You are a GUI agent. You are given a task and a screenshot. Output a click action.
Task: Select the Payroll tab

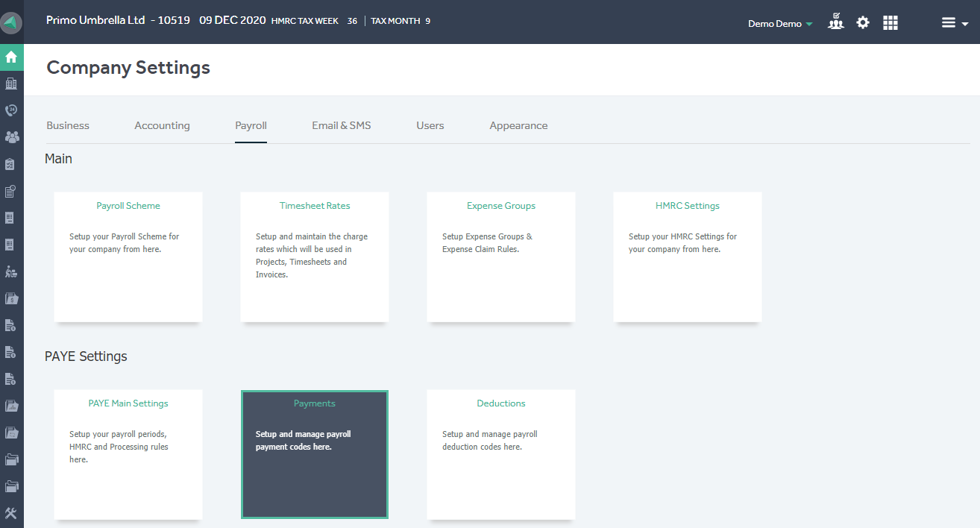pyautogui.click(x=251, y=125)
